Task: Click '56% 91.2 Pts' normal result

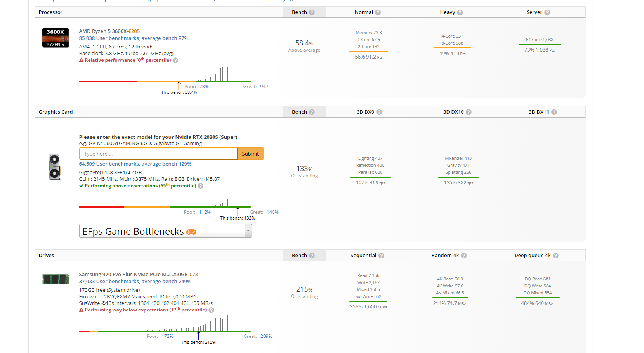Action: coord(369,57)
